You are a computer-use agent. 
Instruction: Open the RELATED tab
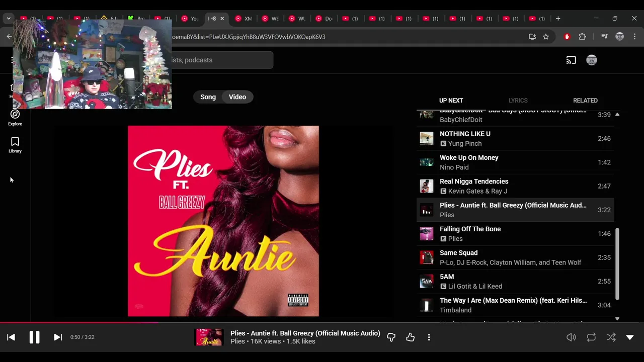click(x=585, y=101)
